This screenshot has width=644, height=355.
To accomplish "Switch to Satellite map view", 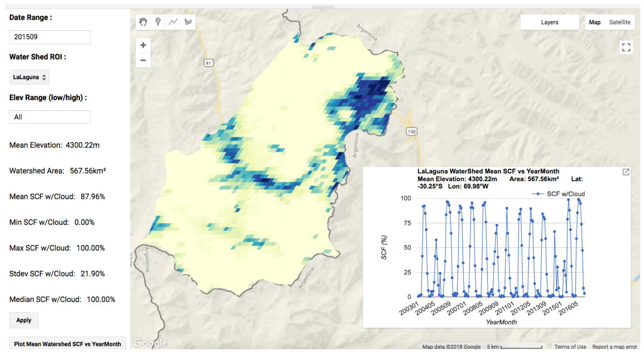I will (x=620, y=22).
